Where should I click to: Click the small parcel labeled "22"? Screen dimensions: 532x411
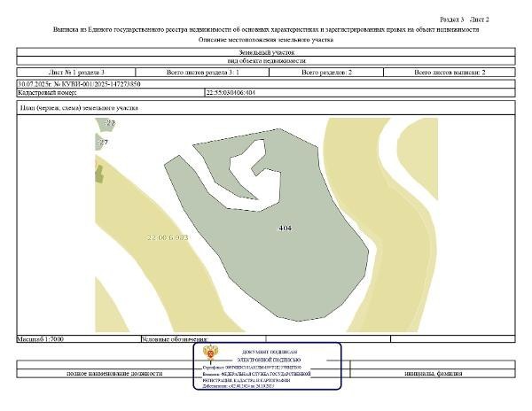pos(106,124)
